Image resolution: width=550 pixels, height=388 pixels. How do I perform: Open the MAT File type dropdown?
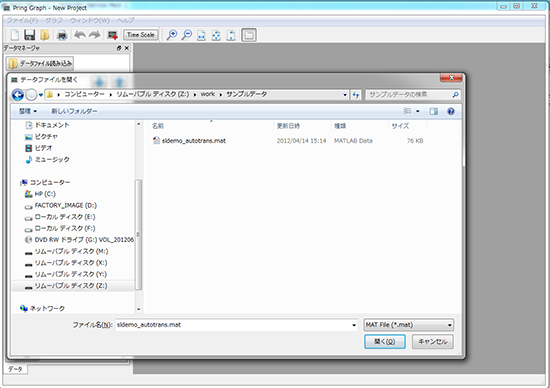408,325
